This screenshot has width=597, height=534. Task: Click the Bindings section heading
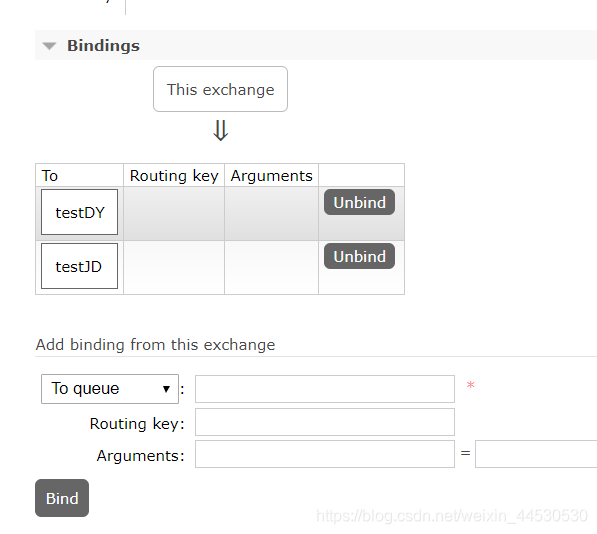(x=103, y=46)
